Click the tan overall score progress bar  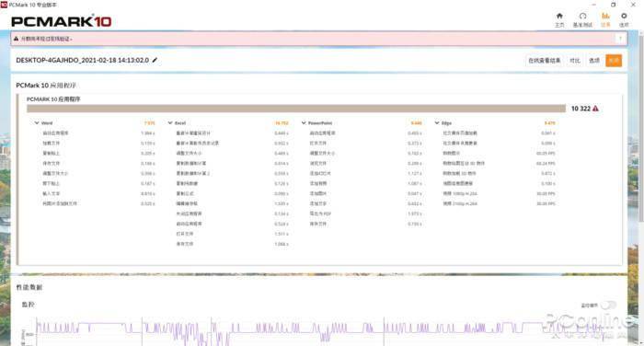point(296,109)
